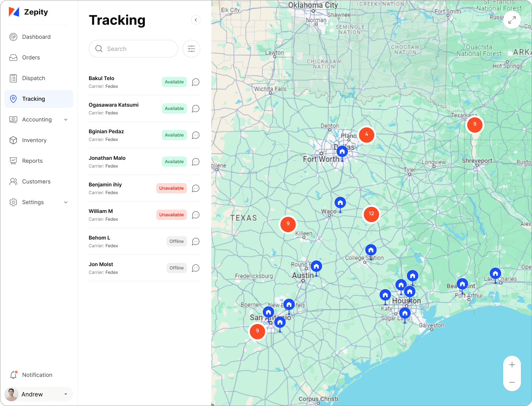Expand the Settings submenu
532x406 pixels.
[66, 202]
